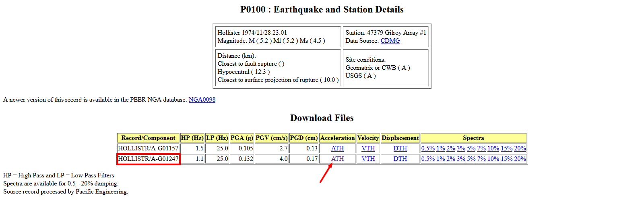This screenshot has width=644, height=202.
Task: Click the Spectra column header
Action: point(473,138)
